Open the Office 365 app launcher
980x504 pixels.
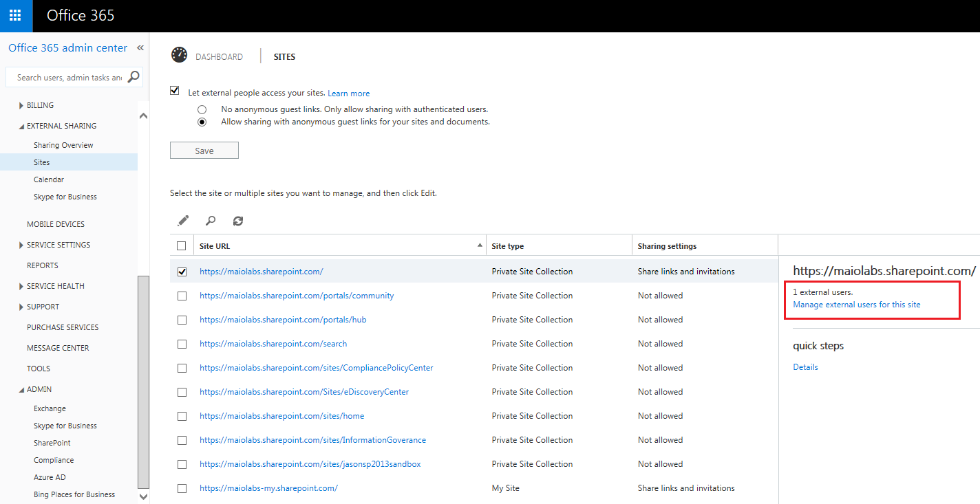15,15
